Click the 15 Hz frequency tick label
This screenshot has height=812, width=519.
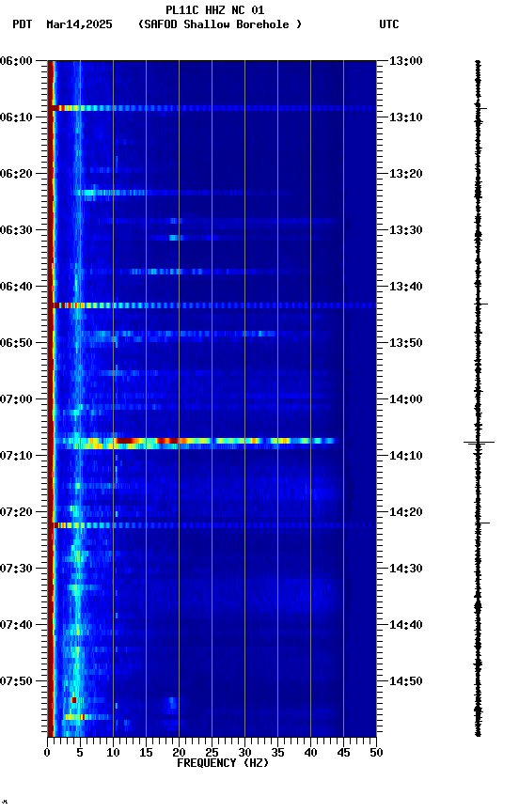146,753
